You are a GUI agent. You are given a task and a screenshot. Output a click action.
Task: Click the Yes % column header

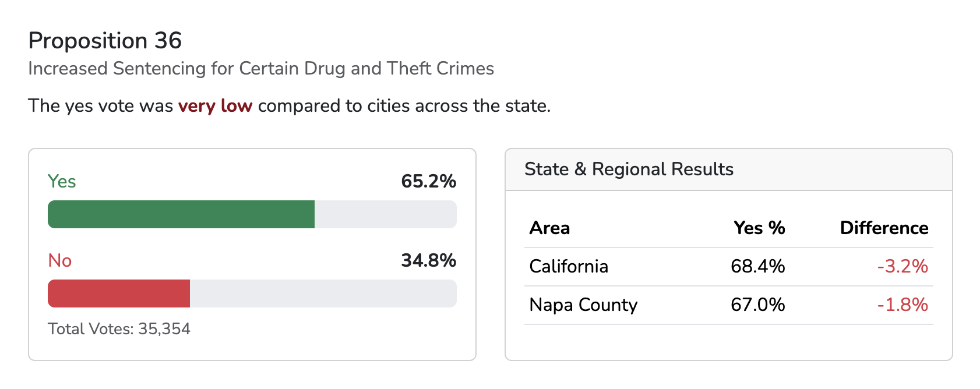click(x=759, y=228)
